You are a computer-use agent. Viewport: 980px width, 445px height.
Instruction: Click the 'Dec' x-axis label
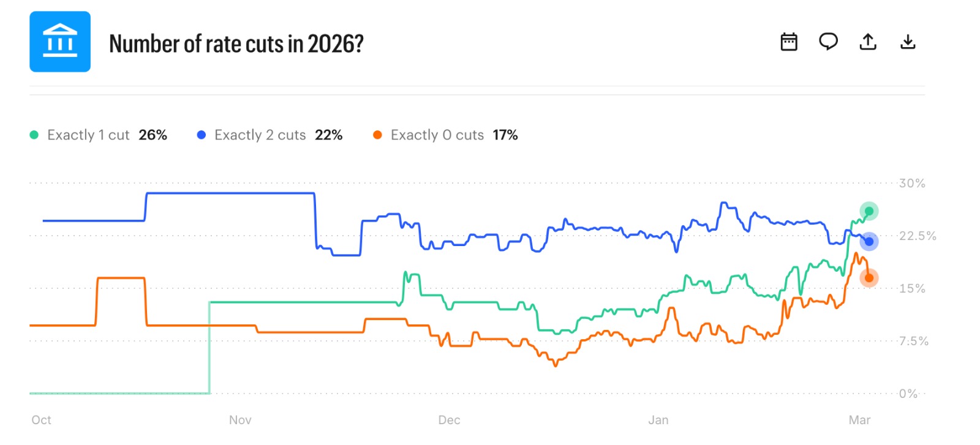tap(449, 420)
